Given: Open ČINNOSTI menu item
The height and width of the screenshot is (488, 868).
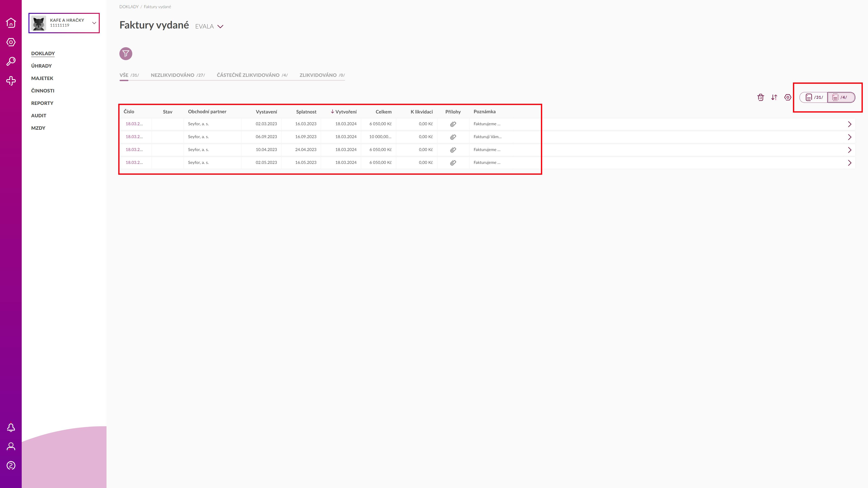Looking at the screenshot, I should (x=43, y=91).
